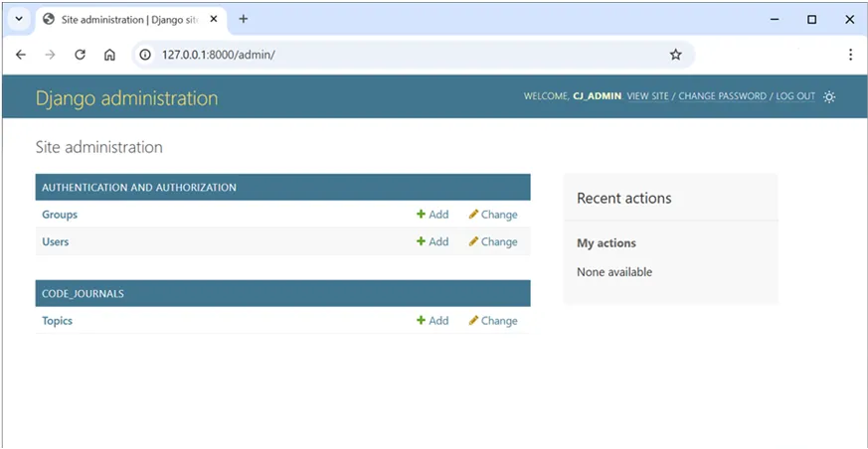The width and height of the screenshot is (868, 449).
Task: Open a new browser tab
Action: [243, 19]
